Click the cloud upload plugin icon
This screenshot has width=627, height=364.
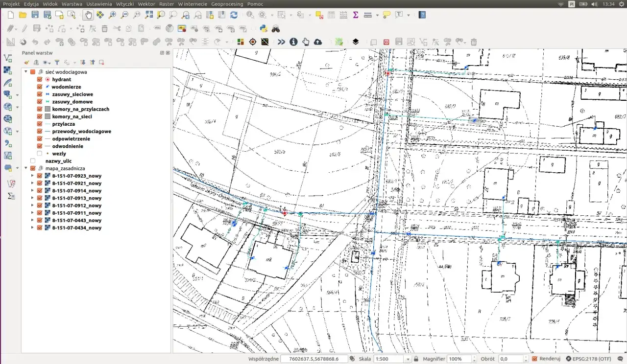click(x=318, y=42)
